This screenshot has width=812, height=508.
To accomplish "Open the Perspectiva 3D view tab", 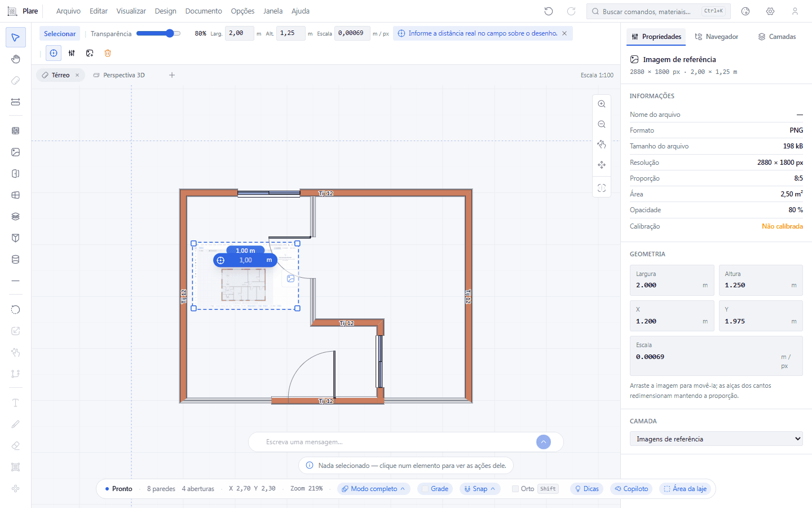I will click(119, 75).
